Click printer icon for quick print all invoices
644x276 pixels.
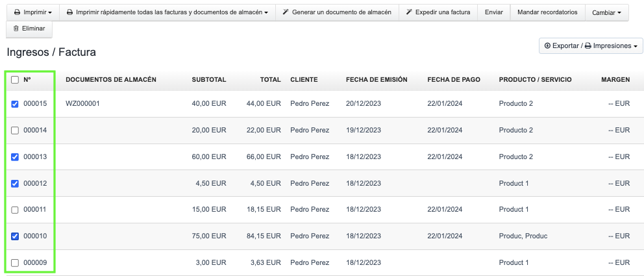pyautogui.click(x=69, y=13)
